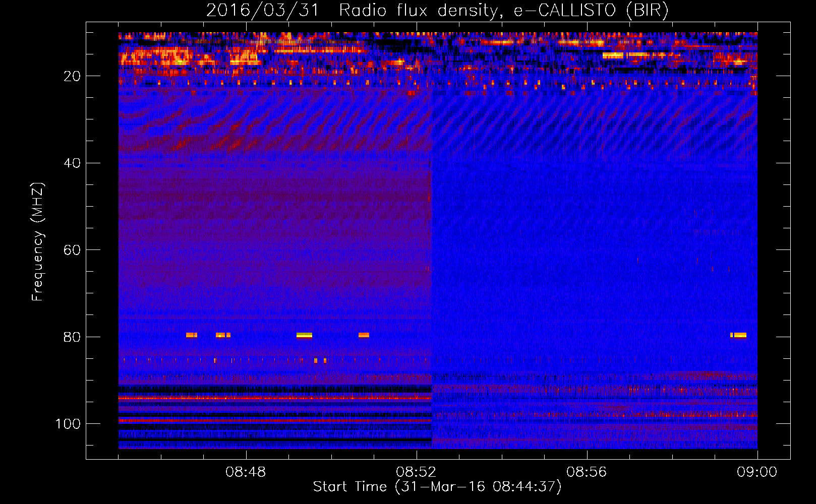Click the orange 80 MHz burst near 08:51
The height and width of the screenshot is (504, 816).
point(364,335)
